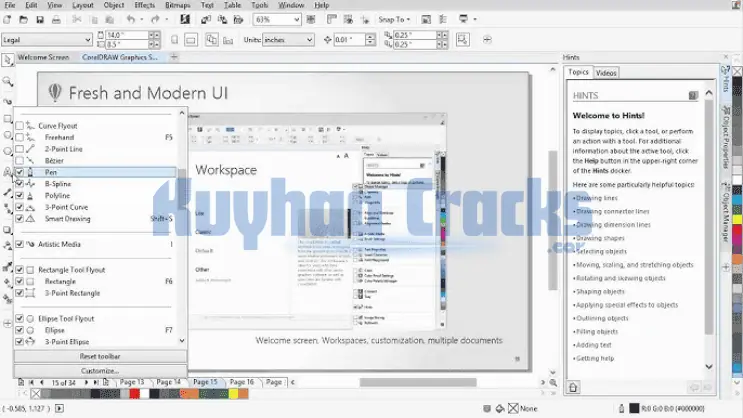Image resolution: width=743 pixels, height=418 pixels.
Task: Go to the Page 14 tab
Action: coord(167,382)
